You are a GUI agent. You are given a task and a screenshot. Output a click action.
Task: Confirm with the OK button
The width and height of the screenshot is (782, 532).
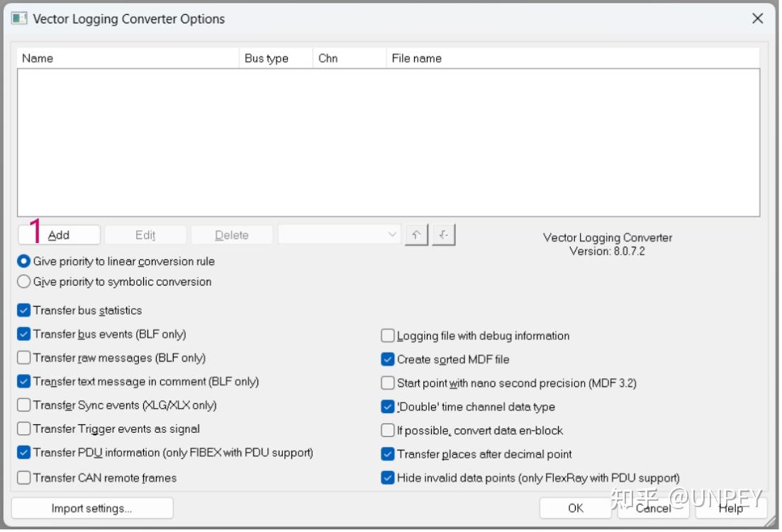[576, 508]
